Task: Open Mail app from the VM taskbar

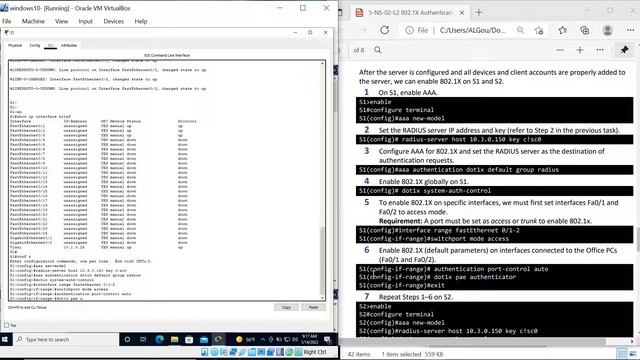Action: (204, 340)
